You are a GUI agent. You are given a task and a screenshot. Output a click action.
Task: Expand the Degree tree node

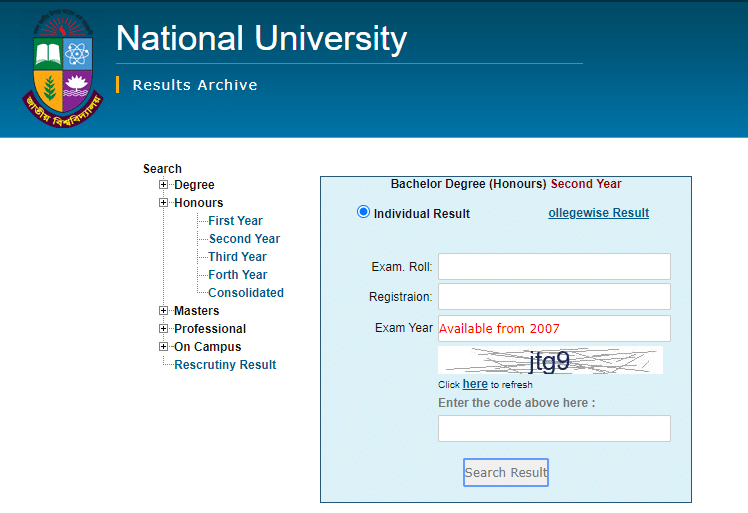coord(164,185)
